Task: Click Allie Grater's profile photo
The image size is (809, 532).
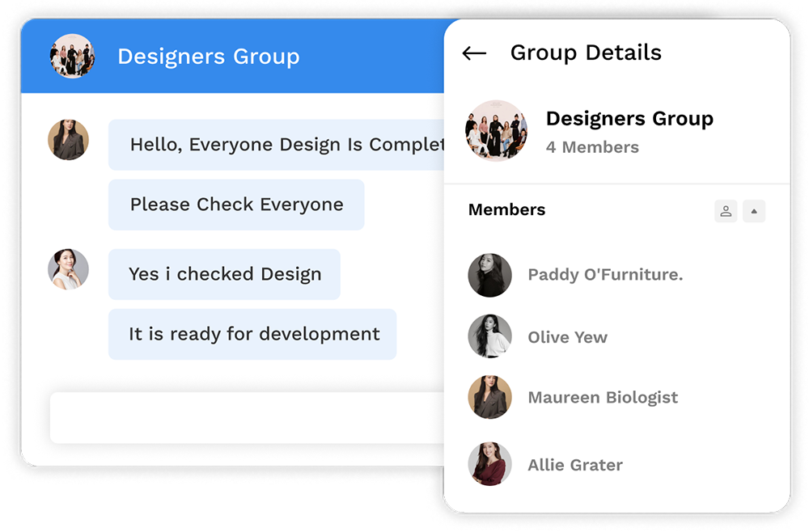Action: [489, 464]
